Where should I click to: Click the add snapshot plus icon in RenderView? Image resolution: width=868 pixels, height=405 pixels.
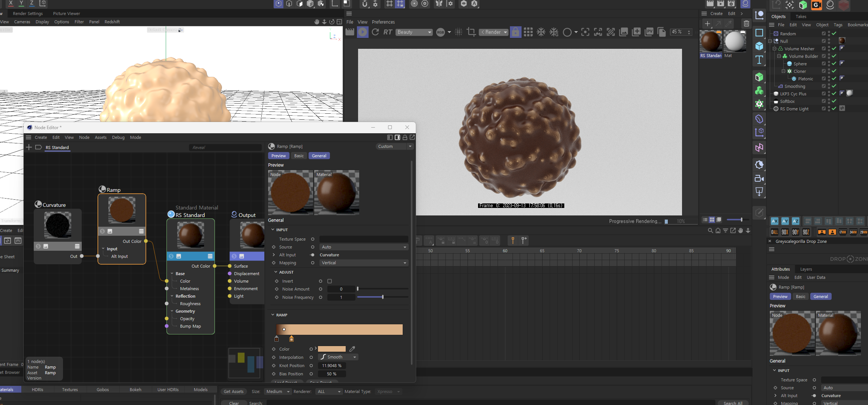[636, 32]
